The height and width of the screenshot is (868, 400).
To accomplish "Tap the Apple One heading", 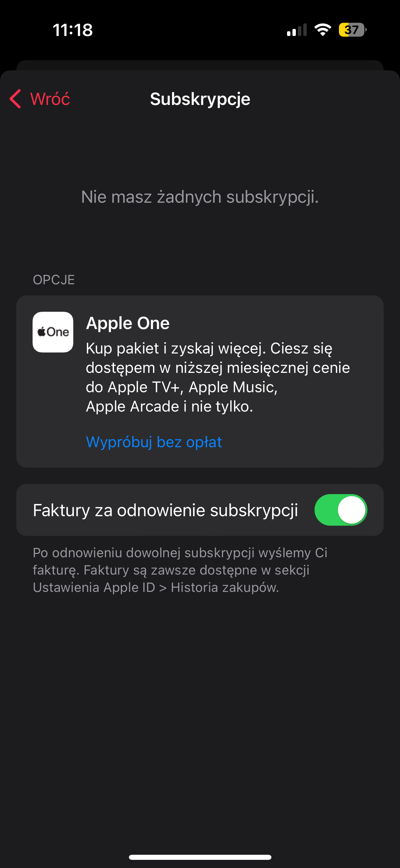I will [128, 323].
